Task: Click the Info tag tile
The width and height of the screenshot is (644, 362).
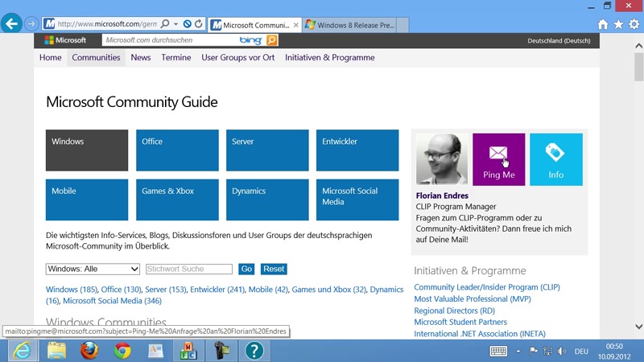Action: [x=556, y=159]
